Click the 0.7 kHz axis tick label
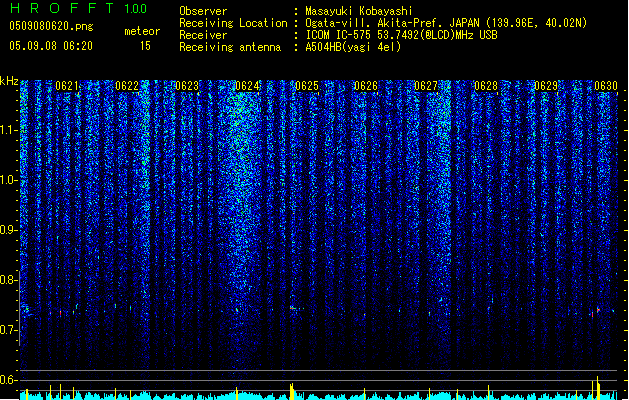Screen dimensions: 629x400 coord(9,330)
